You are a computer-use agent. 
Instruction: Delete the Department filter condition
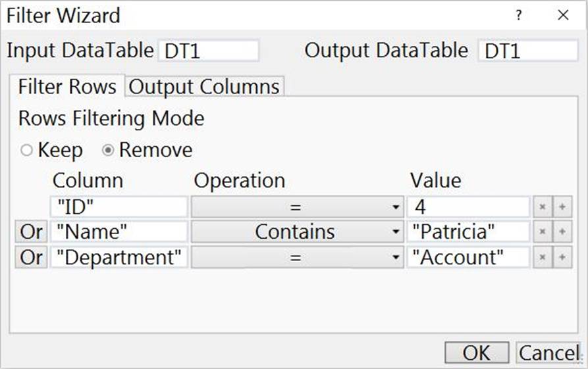(543, 257)
